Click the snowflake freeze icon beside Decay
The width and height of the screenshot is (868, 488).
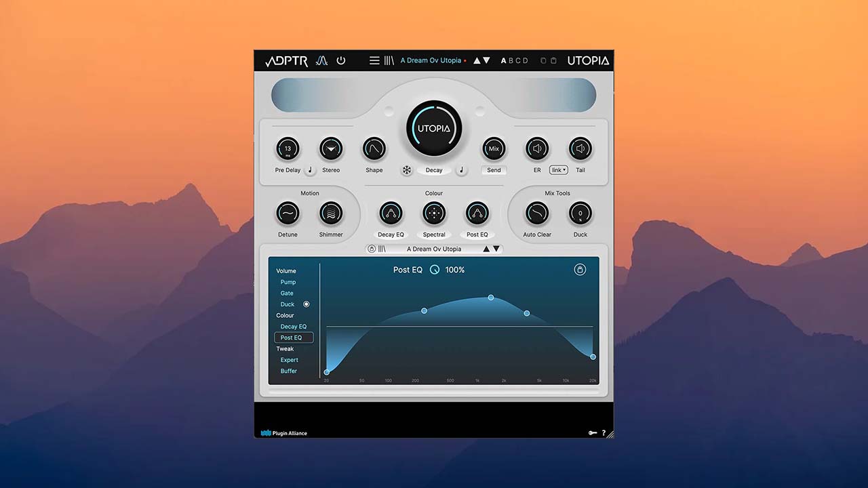pyautogui.click(x=407, y=170)
